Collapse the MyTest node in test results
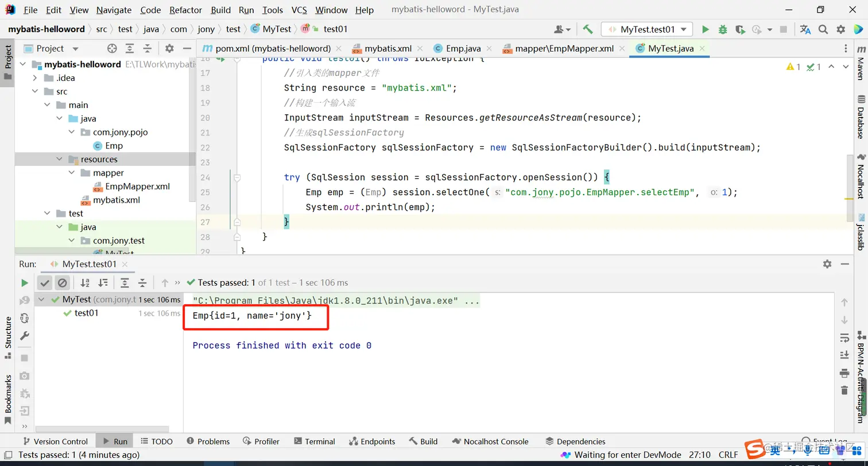The width and height of the screenshot is (868, 466). pyautogui.click(x=41, y=300)
